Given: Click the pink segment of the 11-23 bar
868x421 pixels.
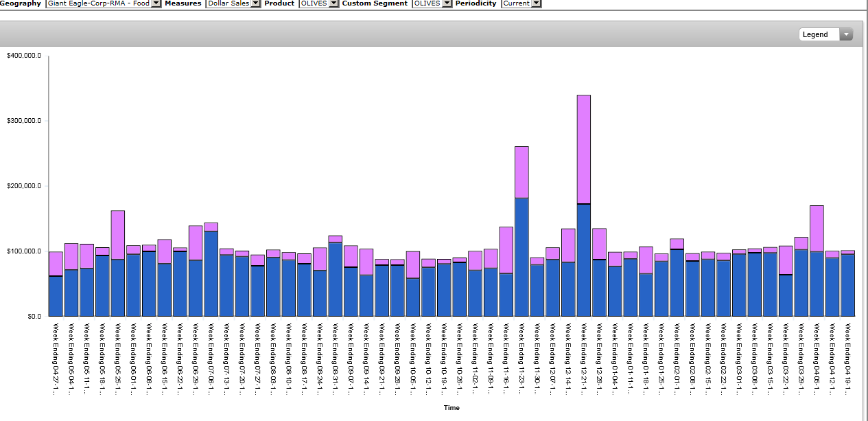Looking at the screenshot, I should [x=521, y=172].
